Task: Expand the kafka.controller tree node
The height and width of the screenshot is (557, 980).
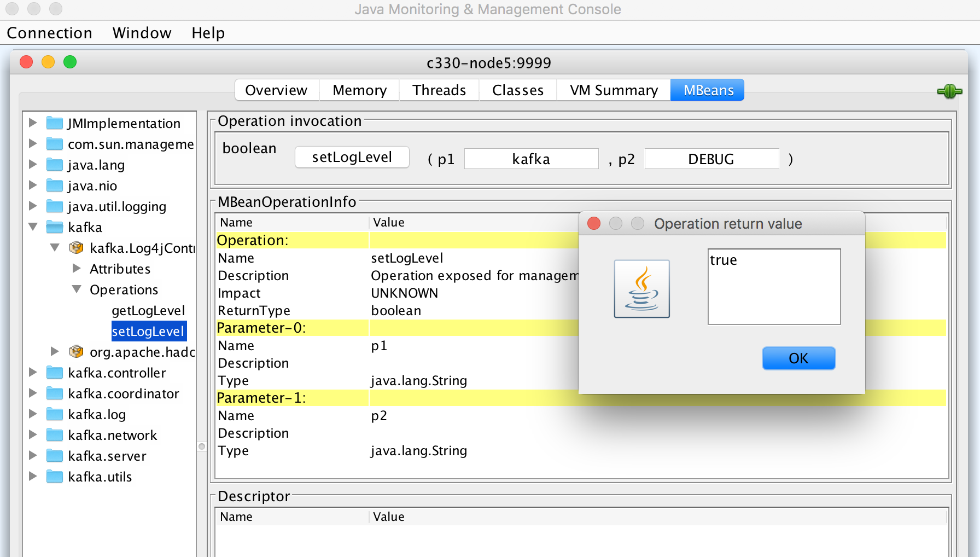Action: (x=33, y=373)
